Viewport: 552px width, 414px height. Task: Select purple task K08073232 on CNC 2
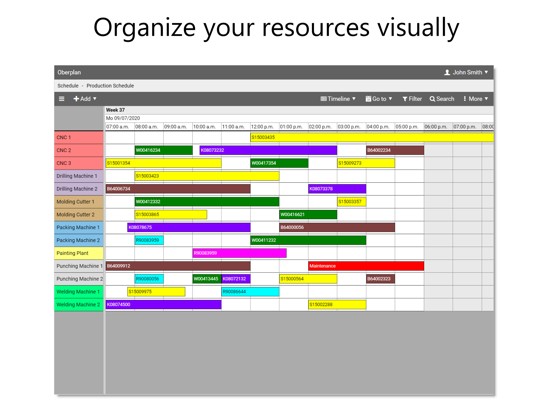click(x=268, y=150)
